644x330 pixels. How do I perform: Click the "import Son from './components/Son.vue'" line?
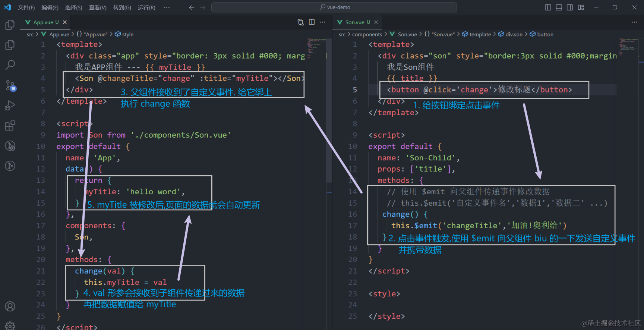[x=143, y=135]
